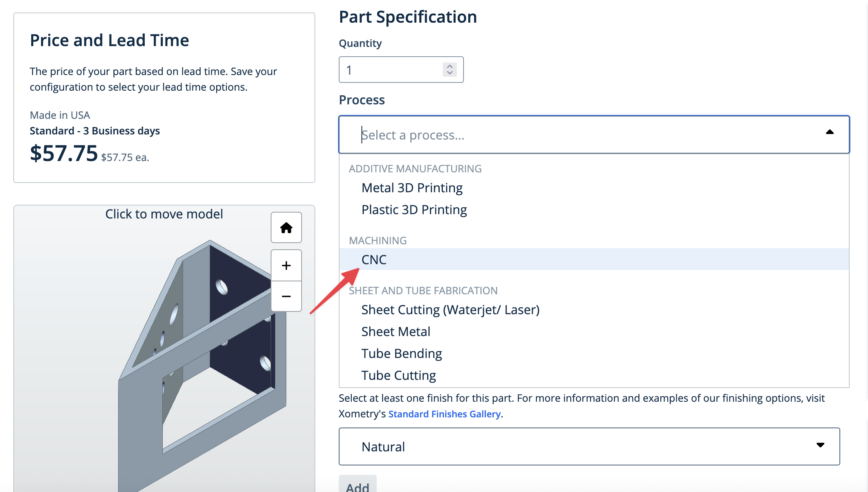Click Standard - 3 Business days text
Image resolution: width=868 pixels, height=492 pixels.
click(95, 131)
